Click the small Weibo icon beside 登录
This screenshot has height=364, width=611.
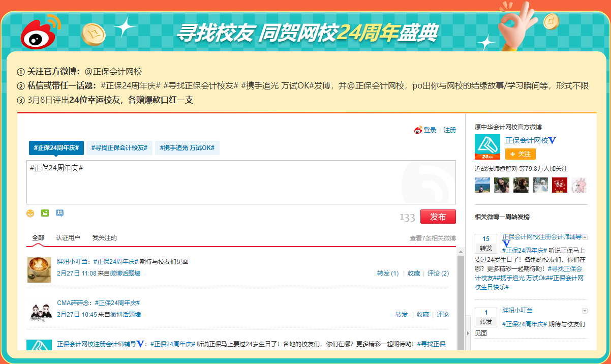tap(418, 130)
